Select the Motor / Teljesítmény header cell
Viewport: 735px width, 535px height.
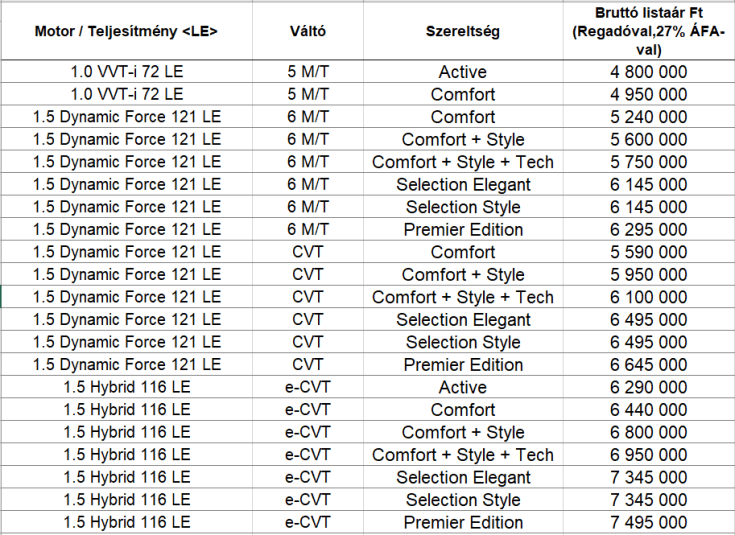pos(127,31)
